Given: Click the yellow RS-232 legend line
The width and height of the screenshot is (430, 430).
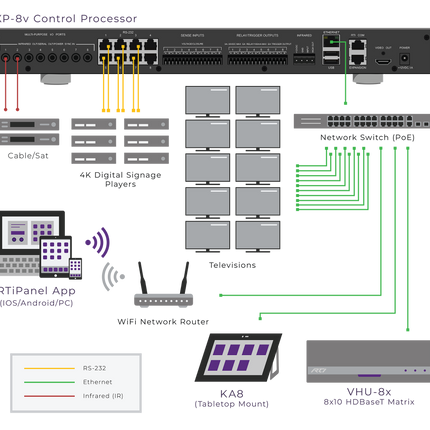Looking at the screenshot, I should point(49,368).
